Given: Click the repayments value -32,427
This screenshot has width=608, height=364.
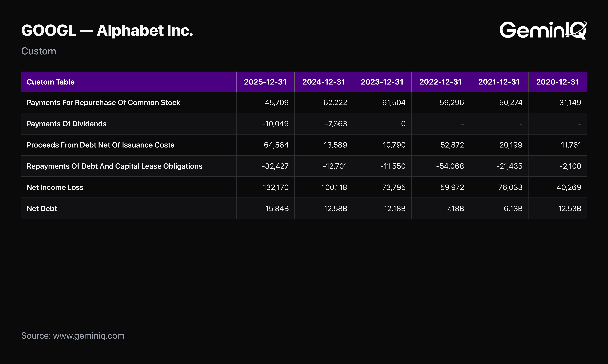Looking at the screenshot, I should [275, 166].
